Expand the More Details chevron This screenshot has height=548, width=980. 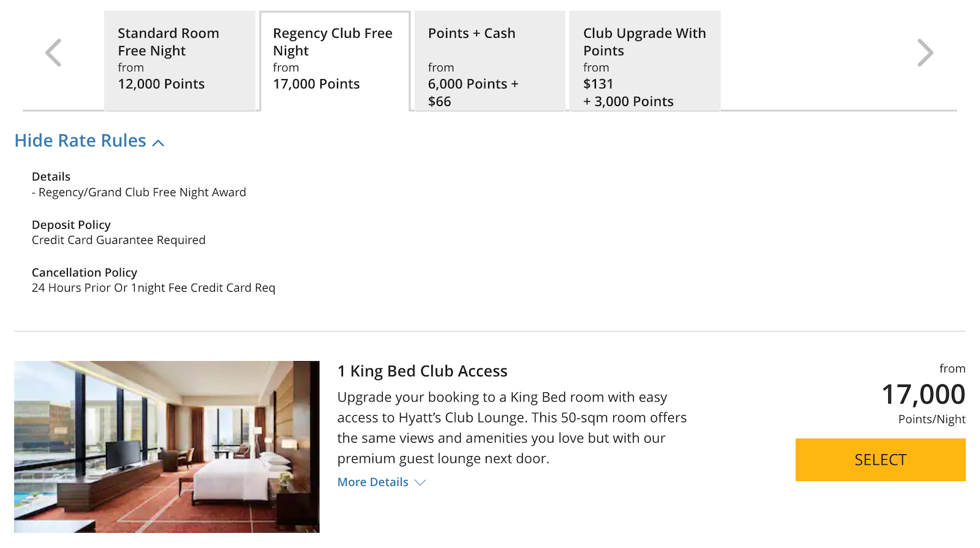tap(420, 482)
